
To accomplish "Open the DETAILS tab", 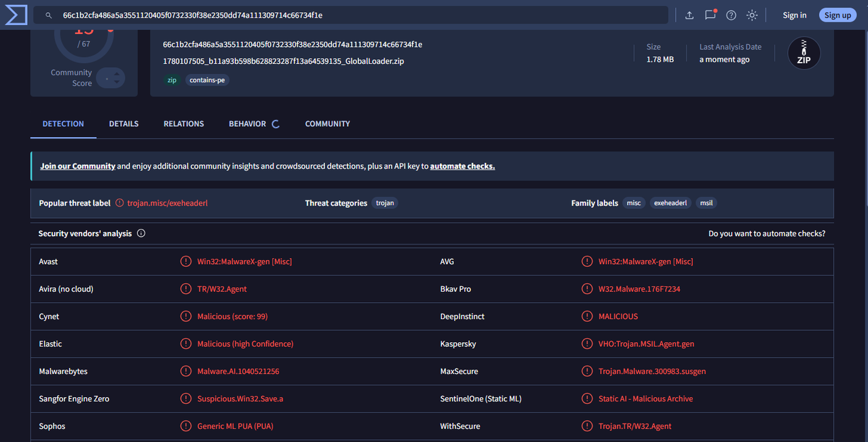I will pos(124,124).
